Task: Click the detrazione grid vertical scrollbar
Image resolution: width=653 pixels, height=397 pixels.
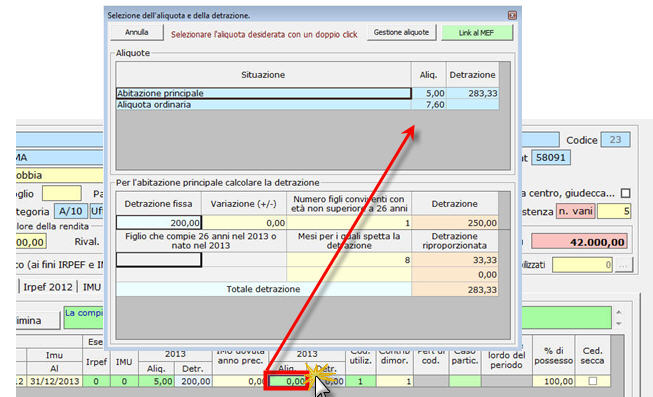Action: click(504, 265)
